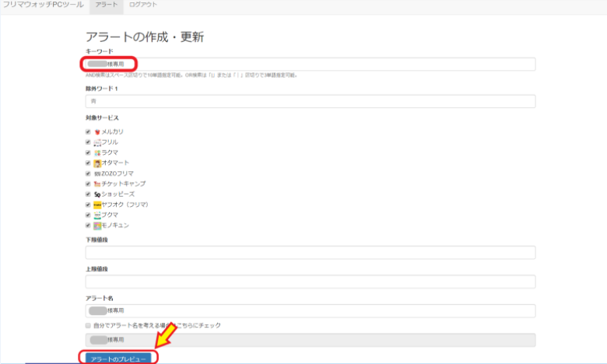Uncheck the モノキュン checkbox
The width and height of the screenshot is (607, 364).
click(x=88, y=226)
